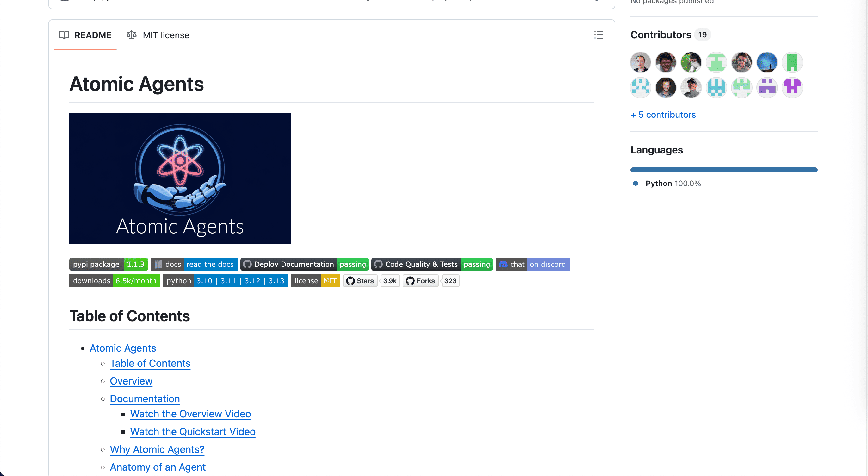Viewport: 868px width, 476px height.
Task: Open the light green identicon avatar in top row
Action: click(x=716, y=62)
